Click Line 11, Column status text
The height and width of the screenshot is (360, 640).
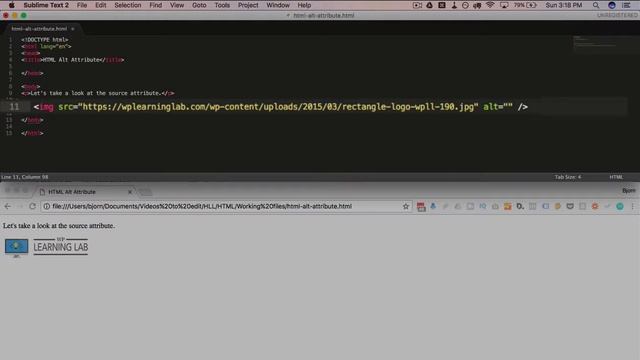click(24, 177)
